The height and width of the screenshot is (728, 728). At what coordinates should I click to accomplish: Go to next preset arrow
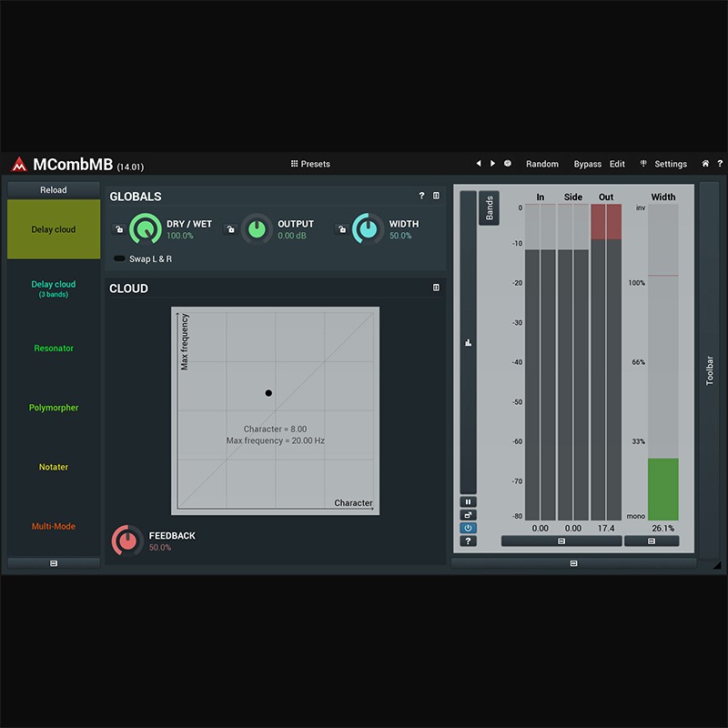point(492,164)
